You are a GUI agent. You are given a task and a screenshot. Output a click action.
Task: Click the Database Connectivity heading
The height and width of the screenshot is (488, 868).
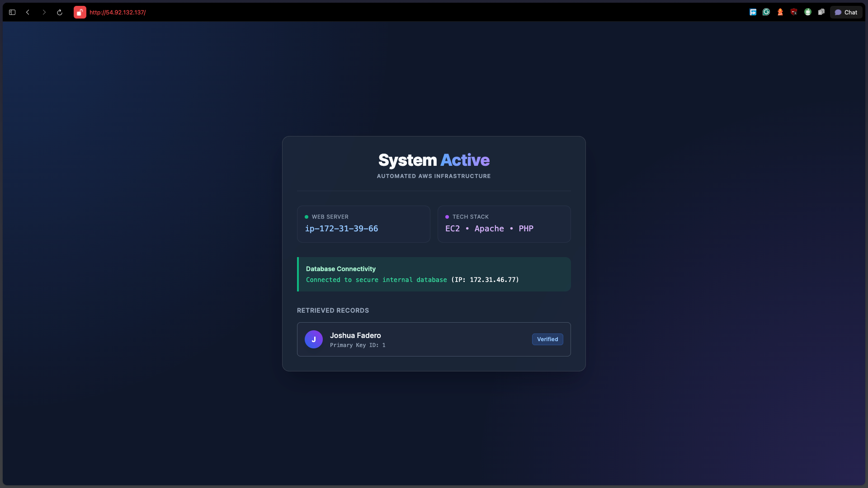coord(341,269)
